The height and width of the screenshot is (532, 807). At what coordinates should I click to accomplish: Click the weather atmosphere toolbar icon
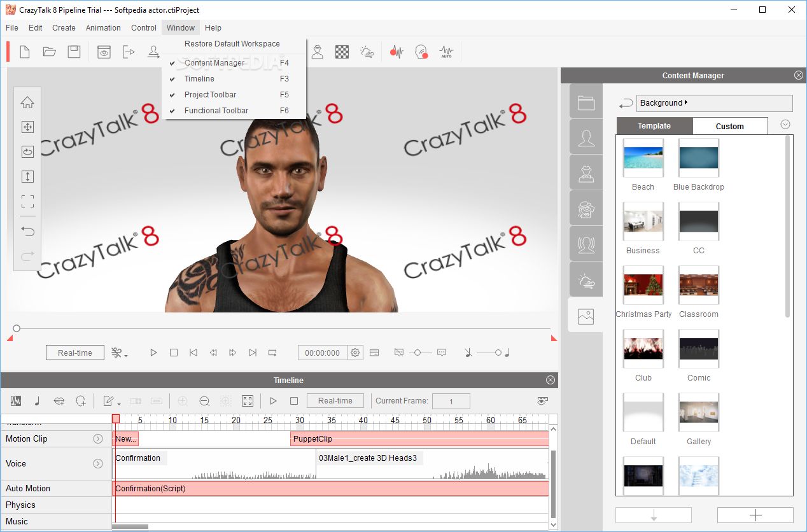click(x=367, y=52)
